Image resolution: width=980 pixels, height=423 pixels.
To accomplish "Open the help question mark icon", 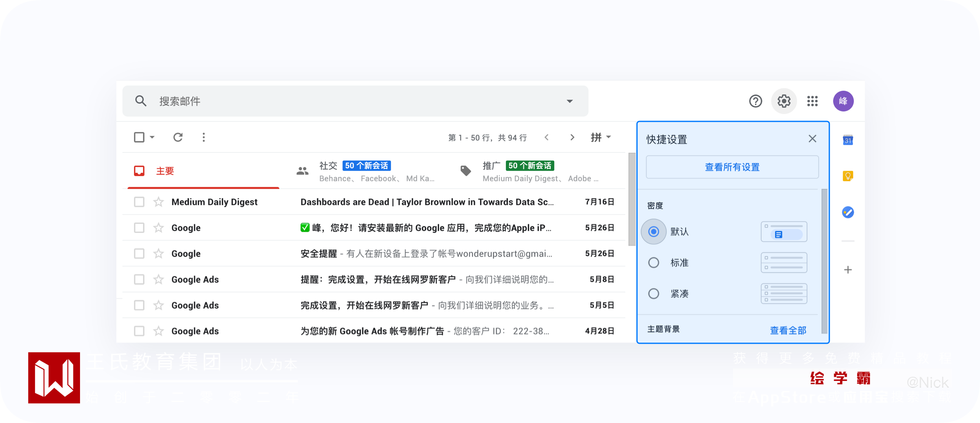I will click(755, 101).
